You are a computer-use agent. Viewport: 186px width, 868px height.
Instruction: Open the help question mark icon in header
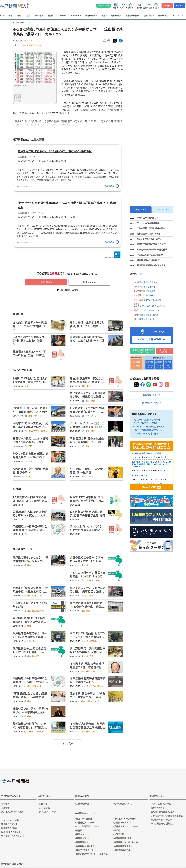pos(156,5)
